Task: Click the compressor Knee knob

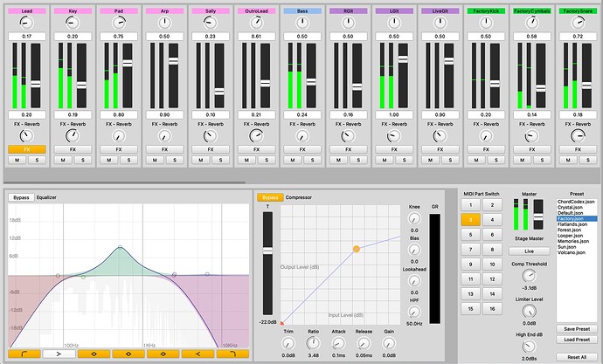Action: point(414,219)
